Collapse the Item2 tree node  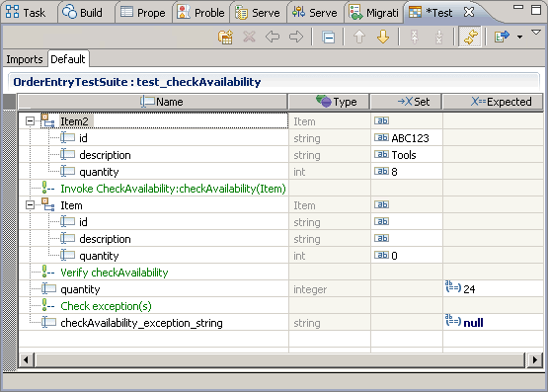coord(30,120)
